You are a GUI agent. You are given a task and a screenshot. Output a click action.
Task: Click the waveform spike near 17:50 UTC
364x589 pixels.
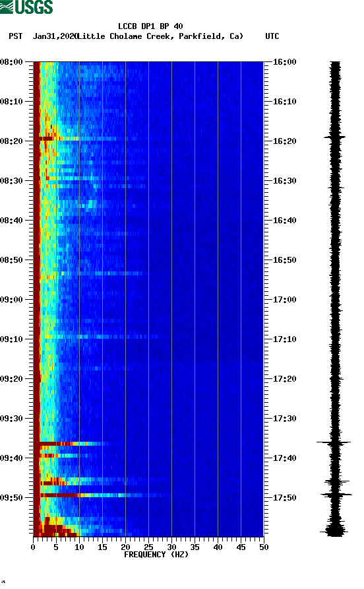[336, 495]
